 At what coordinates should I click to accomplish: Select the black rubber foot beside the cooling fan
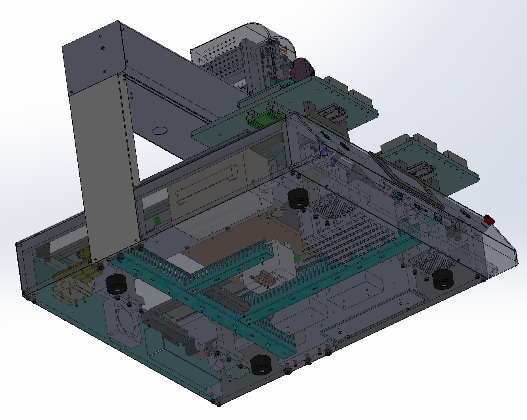116,284
